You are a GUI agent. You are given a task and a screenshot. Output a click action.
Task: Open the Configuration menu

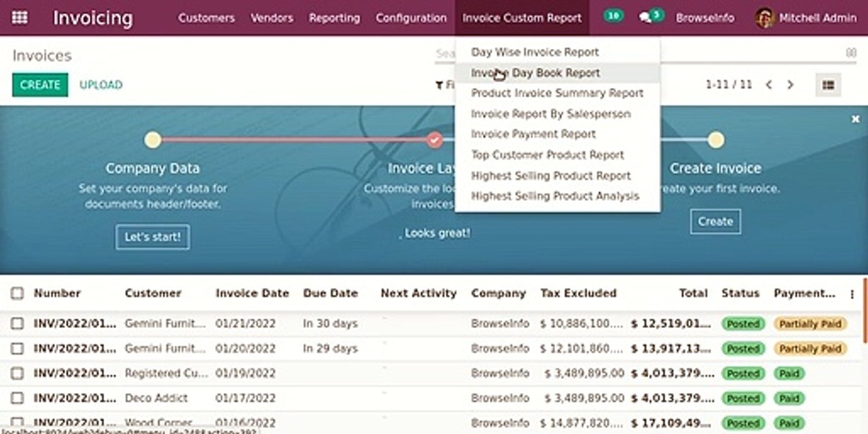pos(411,18)
